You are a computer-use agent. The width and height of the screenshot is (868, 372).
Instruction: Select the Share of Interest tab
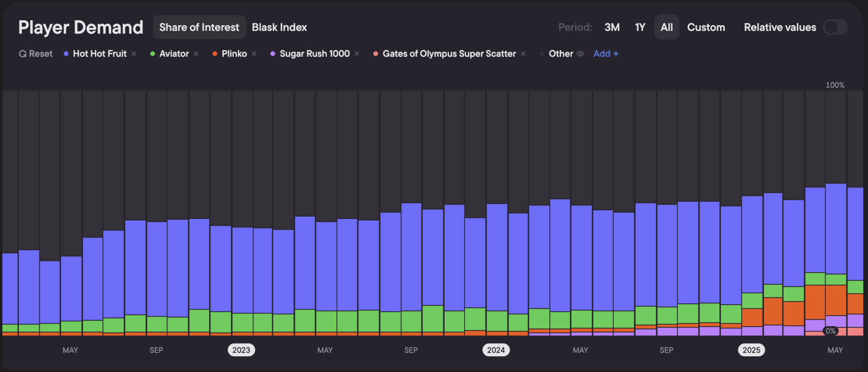coord(199,27)
